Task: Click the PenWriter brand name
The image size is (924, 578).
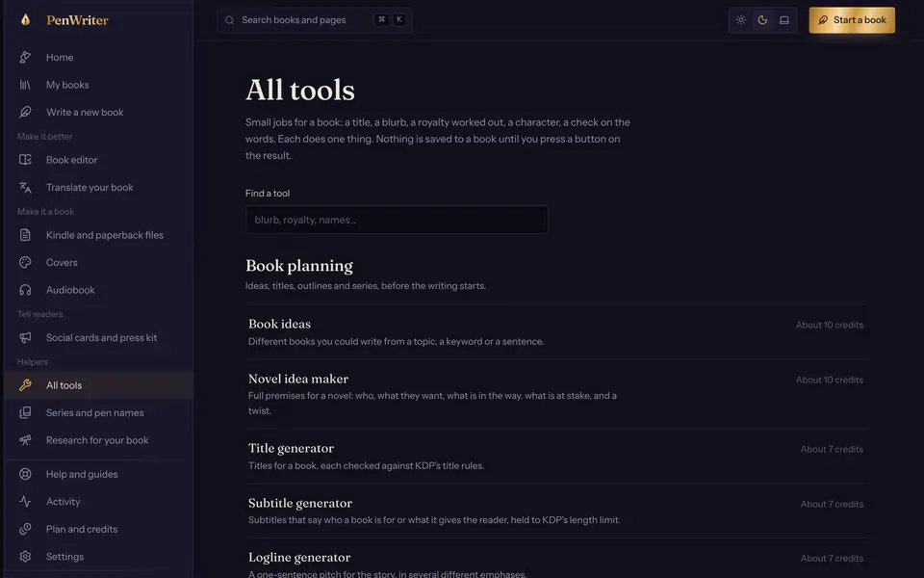Action: pos(77,20)
